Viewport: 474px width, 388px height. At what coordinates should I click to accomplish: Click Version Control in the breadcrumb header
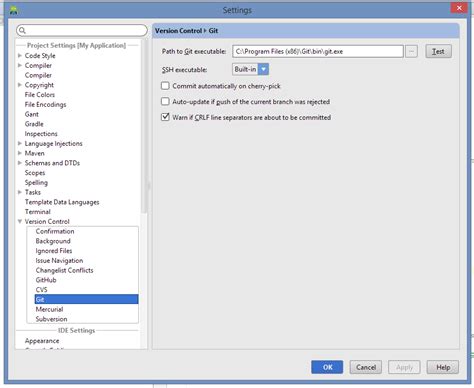(x=178, y=31)
